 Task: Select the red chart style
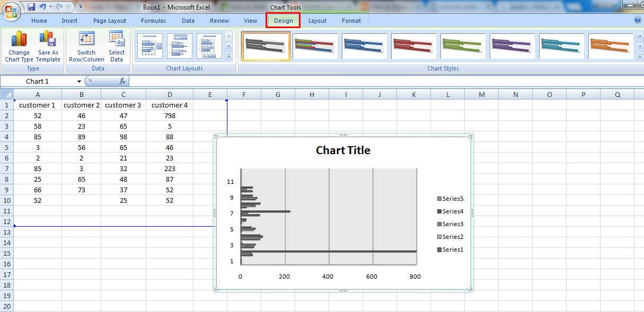(x=414, y=46)
